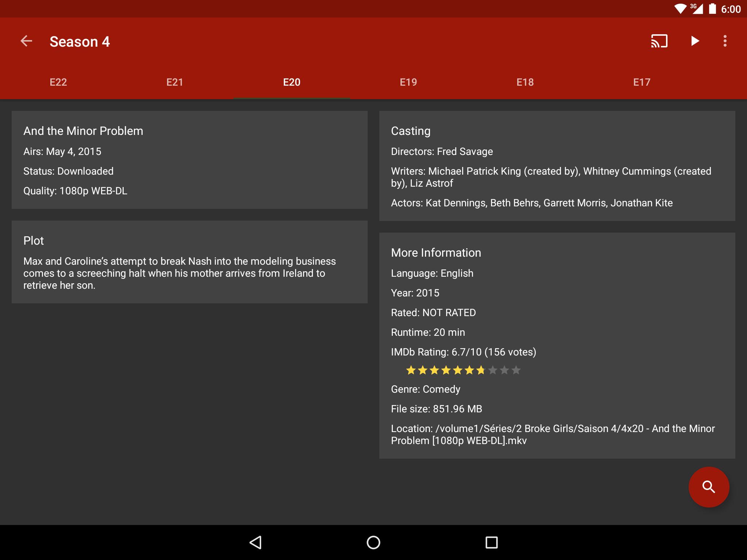747x560 pixels.
Task: Tap the Writers line with Michael Patrick King
Action: tap(551, 177)
